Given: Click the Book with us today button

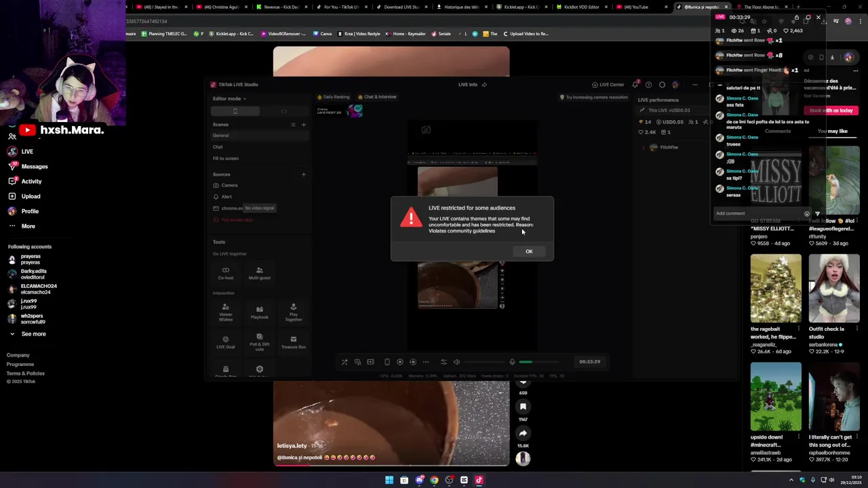Looking at the screenshot, I should pyautogui.click(x=831, y=110).
